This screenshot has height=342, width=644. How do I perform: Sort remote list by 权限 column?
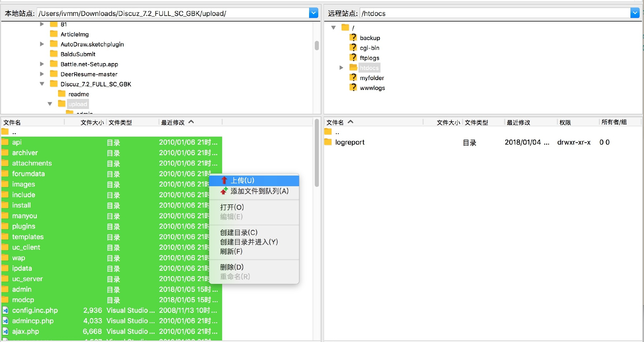coord(565,122)
